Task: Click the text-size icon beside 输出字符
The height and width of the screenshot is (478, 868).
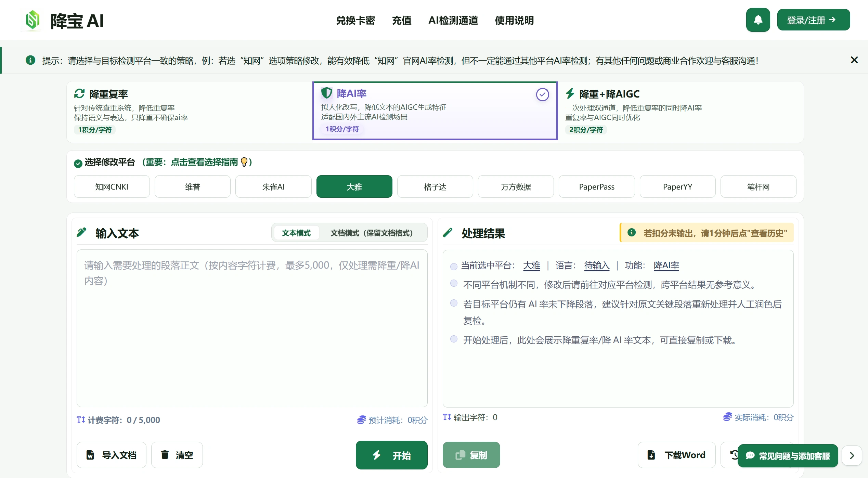Action: point(447,417)
